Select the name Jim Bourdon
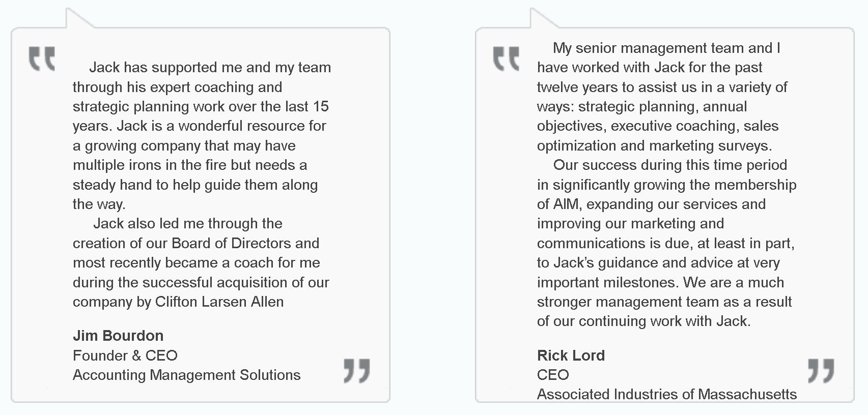Image resolution: width=868 pixels, height=415 pixels. tap(118, 336)
